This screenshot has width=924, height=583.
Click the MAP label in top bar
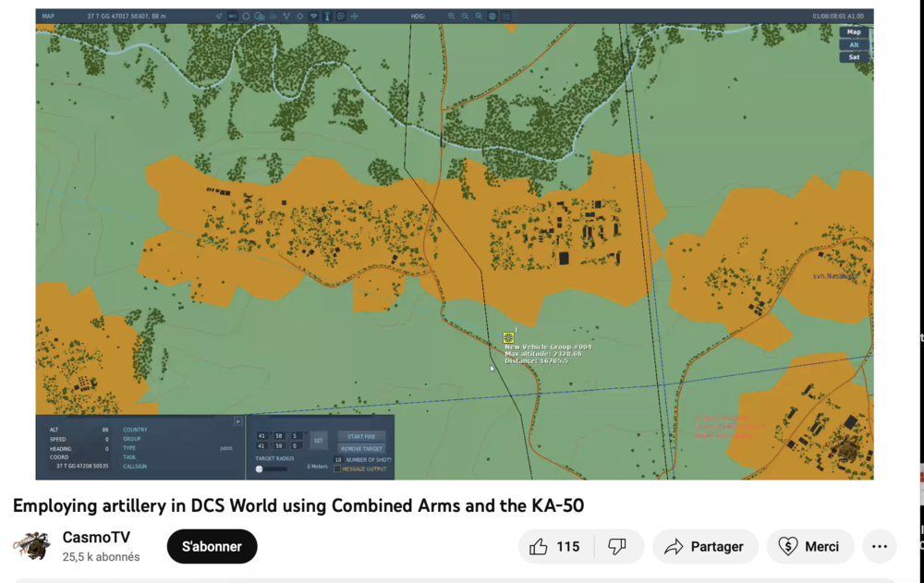[48, 16]
